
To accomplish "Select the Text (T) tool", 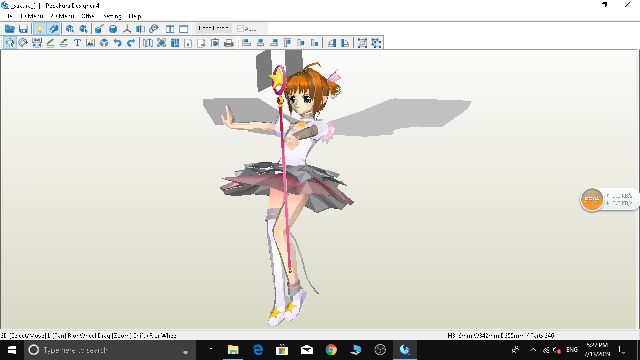I will 77,42.
